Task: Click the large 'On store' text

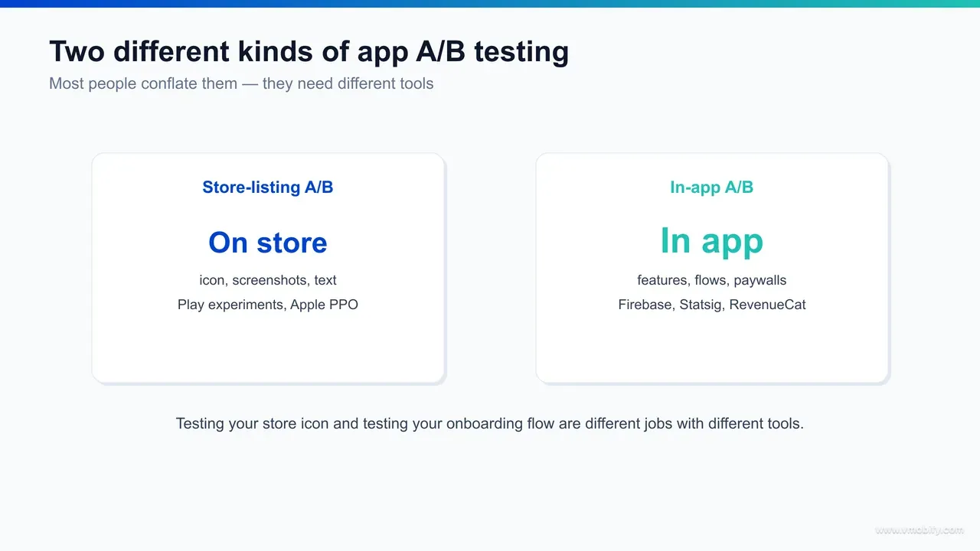Action: click(268, 243)
